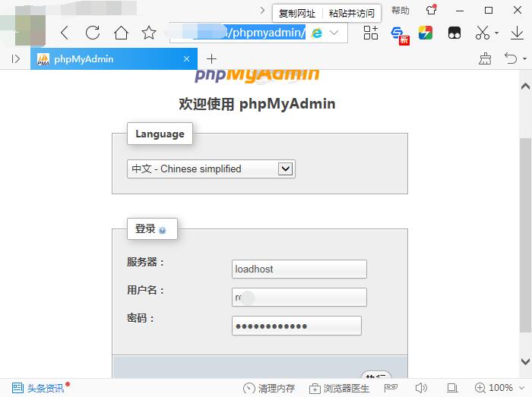Close the phpMyAdmin tab

187,59
